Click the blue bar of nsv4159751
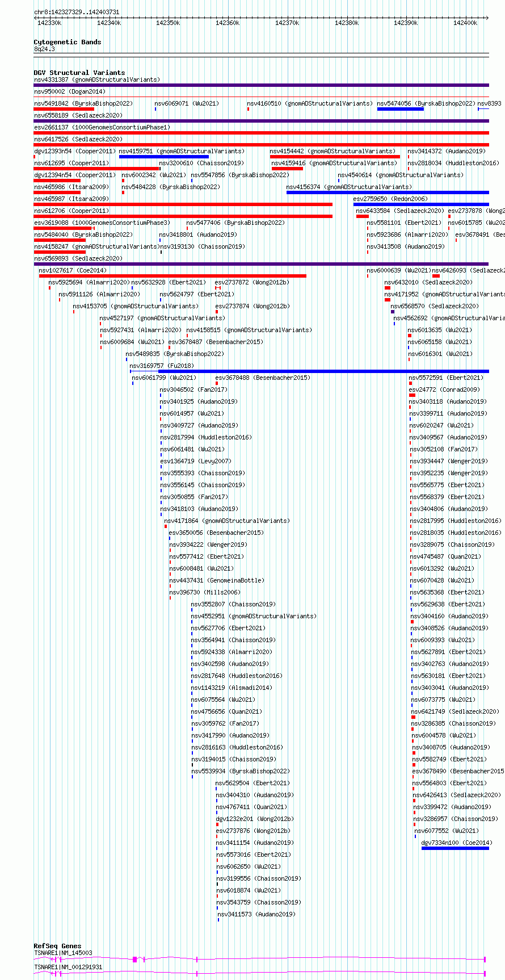Viewport: 505px width, 980px height. point(164,156)
